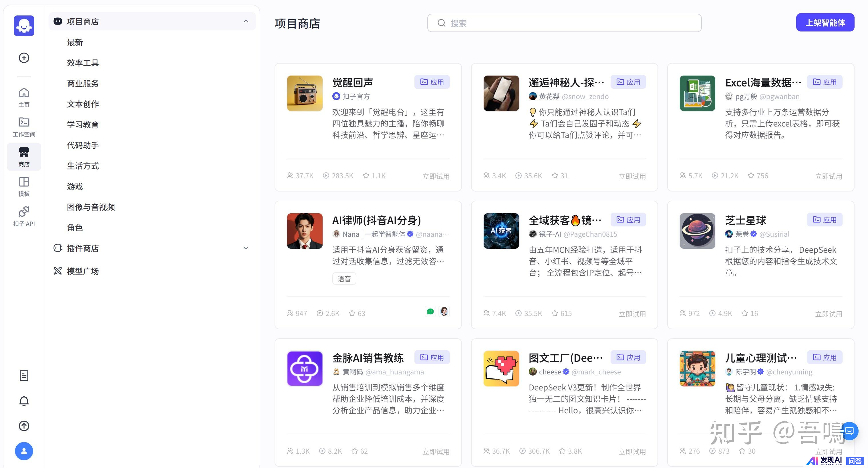Open the 主页 home icon
This screenshot has height=468, width=868.
[x=23, y=97]
